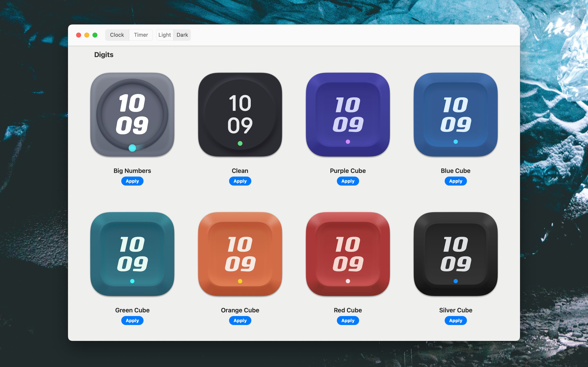This screenshot has height=367, width=588.
Task: Apply the Big Numbers theme
Action: point(132,181)
